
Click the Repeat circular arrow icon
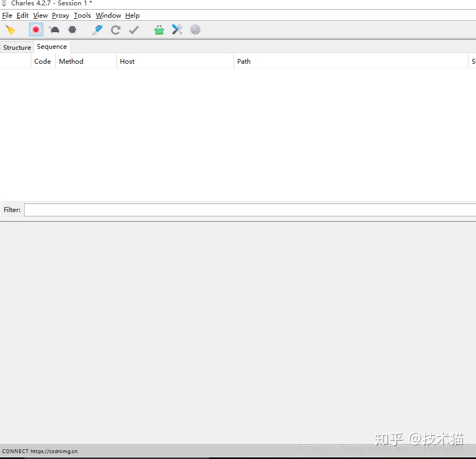point(116,30)
